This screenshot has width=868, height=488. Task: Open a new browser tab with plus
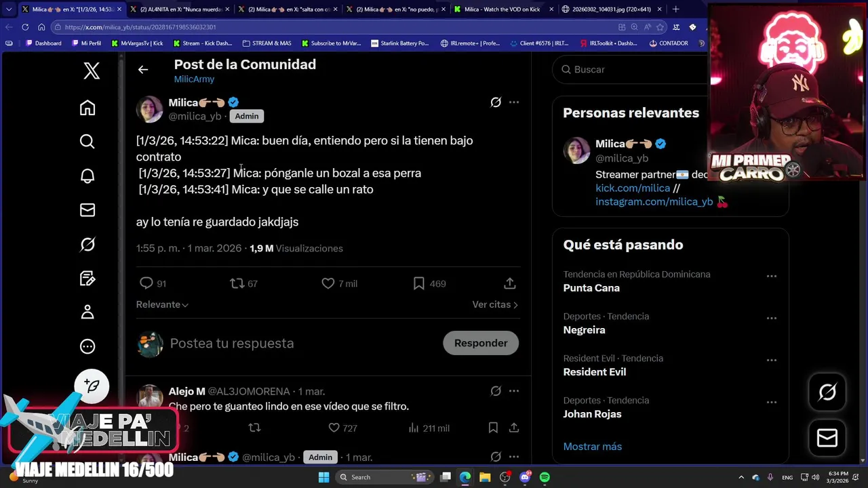tap(675, 9)
